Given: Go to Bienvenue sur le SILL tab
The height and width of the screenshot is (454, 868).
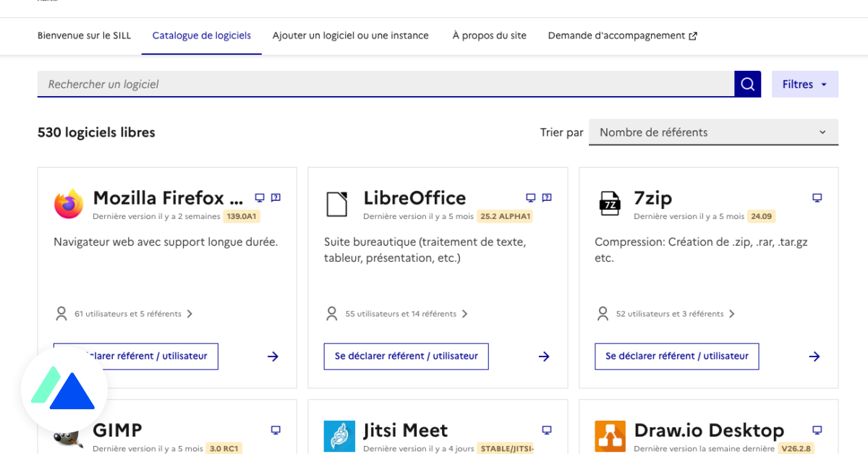Looking at the screenshot, I should click(84, 35).
